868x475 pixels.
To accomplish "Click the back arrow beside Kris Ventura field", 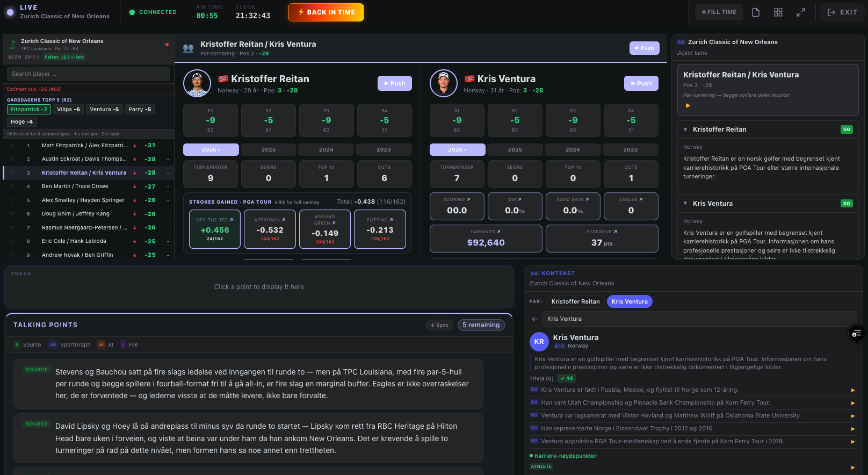I will [534, 319].
